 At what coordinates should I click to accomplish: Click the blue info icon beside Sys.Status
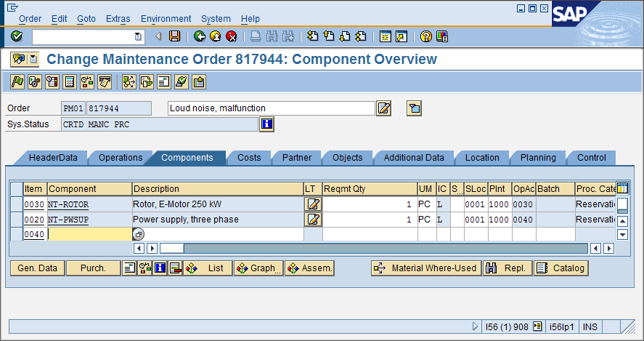click(266, 124)
